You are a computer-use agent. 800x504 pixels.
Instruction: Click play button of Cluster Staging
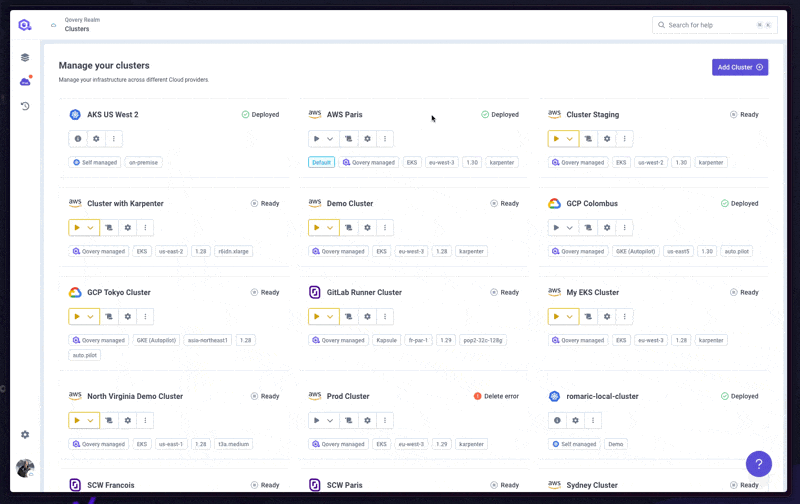[556, 139]
